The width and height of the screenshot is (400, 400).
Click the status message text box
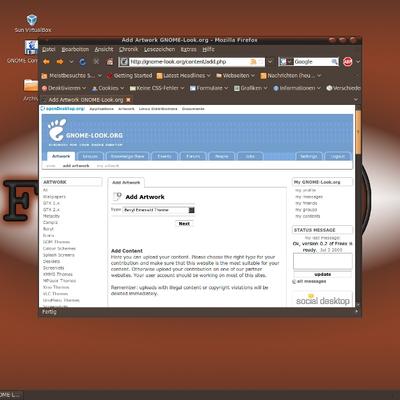pos(322,261)
